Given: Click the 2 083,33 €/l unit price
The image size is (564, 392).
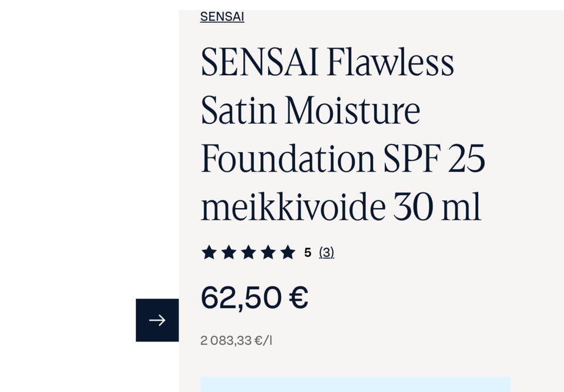Looking at the screenshot, I should click(x=236, y=340).
